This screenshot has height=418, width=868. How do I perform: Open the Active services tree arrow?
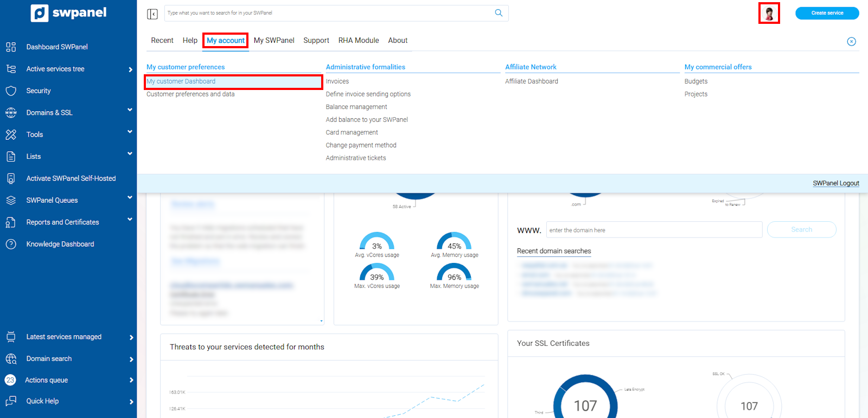130,69
